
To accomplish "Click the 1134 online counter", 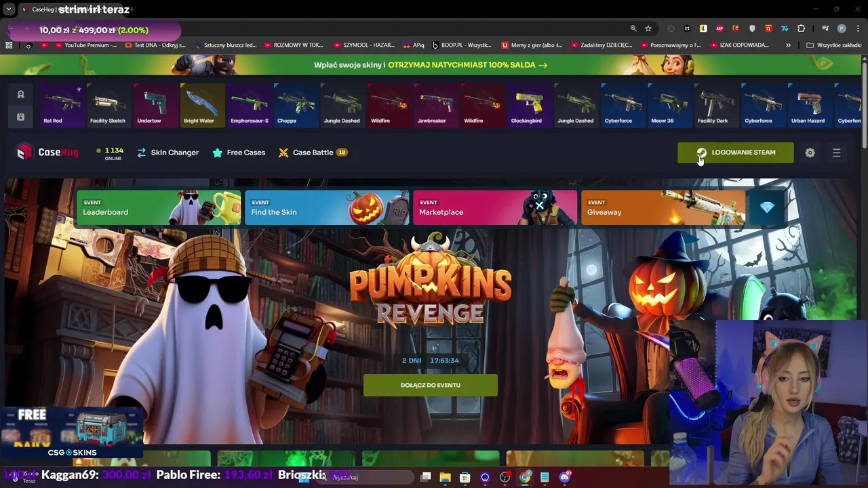I will (x=109, y=153).
